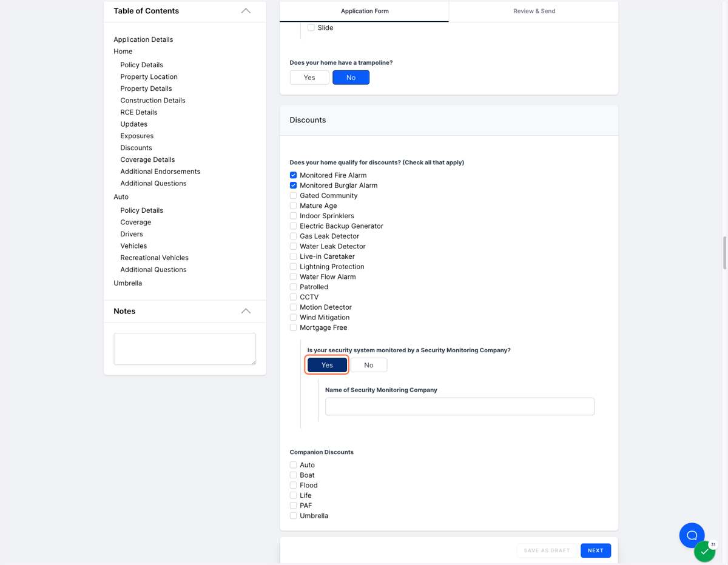
Task: Collapse the Notes panel chevron
Action: point(246,311)
